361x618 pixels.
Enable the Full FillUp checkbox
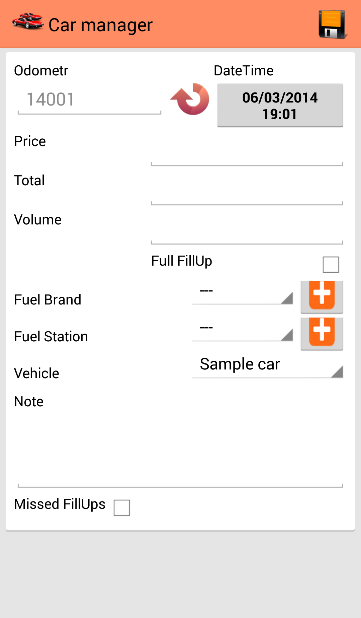[x=331, y=264]
